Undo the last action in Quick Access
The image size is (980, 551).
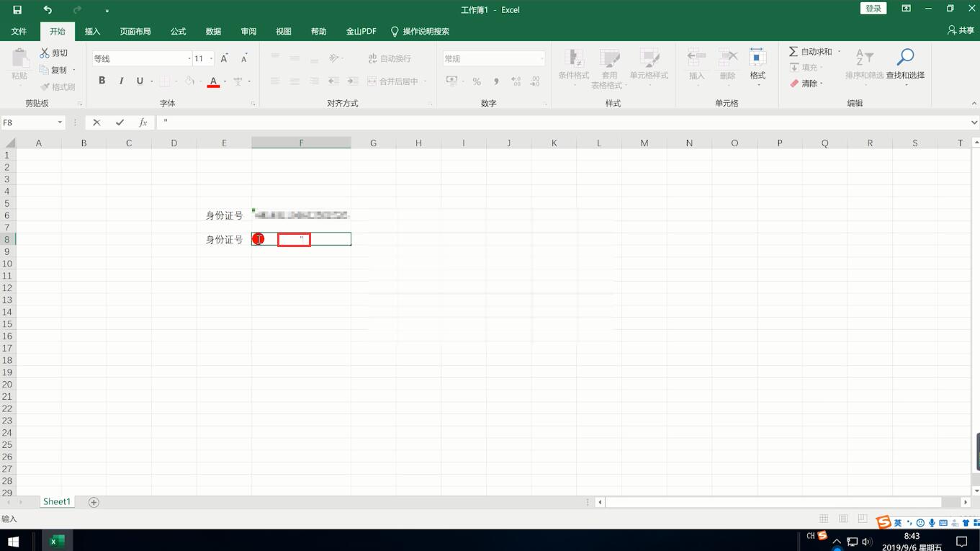(x=48, y=10)
